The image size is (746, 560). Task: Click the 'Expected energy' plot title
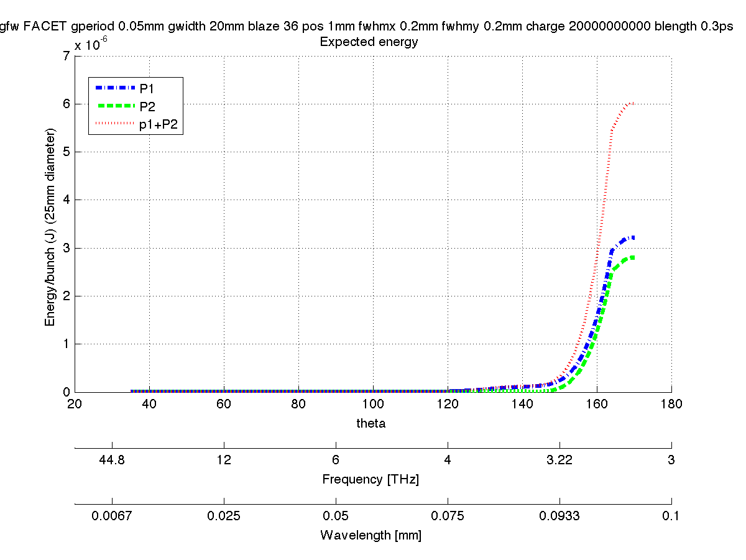pyautogui.click(x=369, y=42)
